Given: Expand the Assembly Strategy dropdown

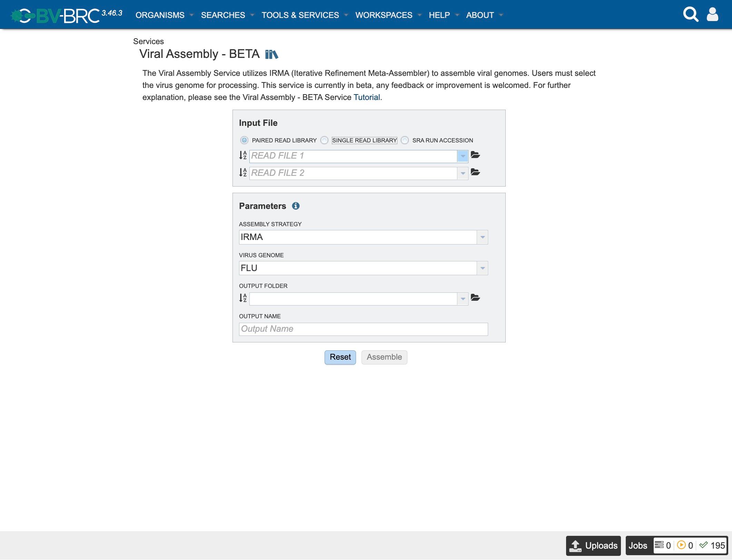Looking at the screenshot, I should coord(482,237).
